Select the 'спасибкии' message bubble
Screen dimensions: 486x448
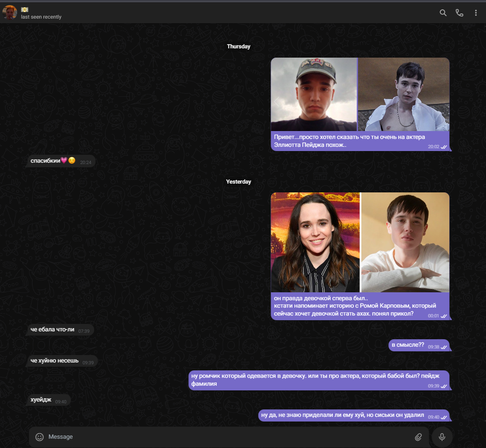(61, 161)
